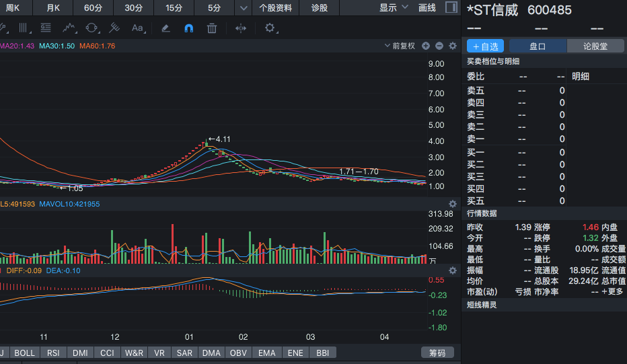This screenshot has width=627, height=364.
Task: Select the EMA indicator tab
Action: [x=266, y=353]
